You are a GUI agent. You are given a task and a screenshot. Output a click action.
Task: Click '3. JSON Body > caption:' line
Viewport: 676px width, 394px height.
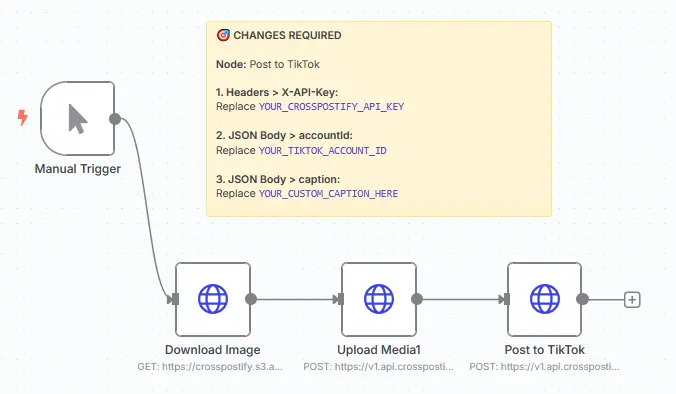tap(278, 179)
